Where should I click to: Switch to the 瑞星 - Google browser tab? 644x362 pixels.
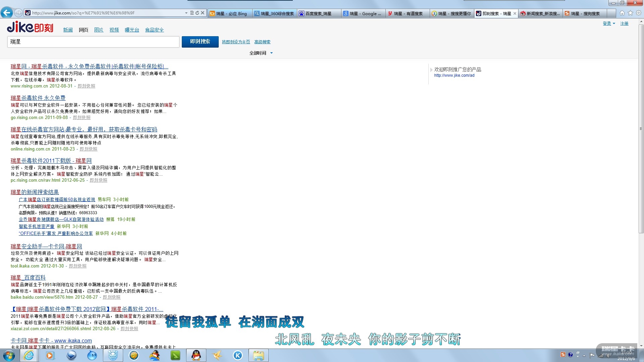[x=364, y=13]
